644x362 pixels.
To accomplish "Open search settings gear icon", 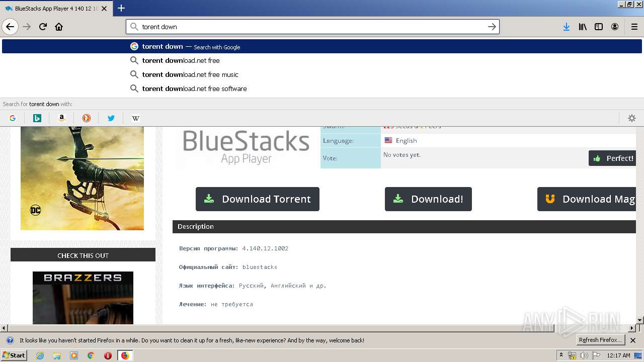I will pyautogui.click(x=632, y=118).
